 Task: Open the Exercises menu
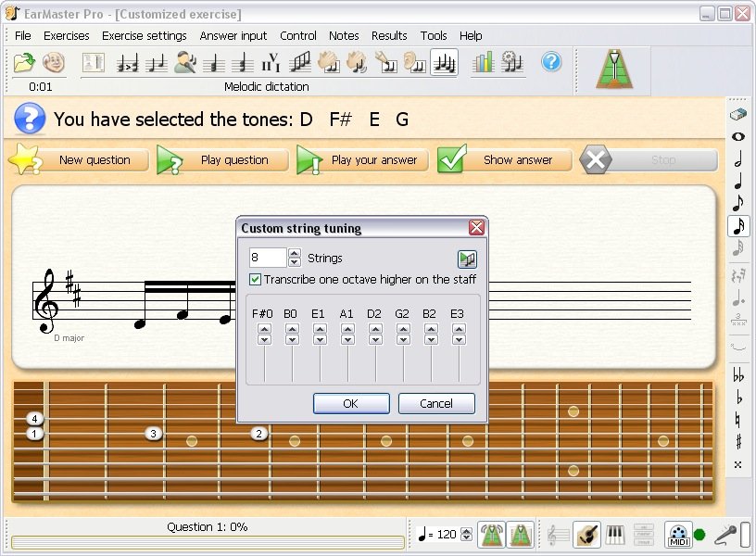point(66,36)
